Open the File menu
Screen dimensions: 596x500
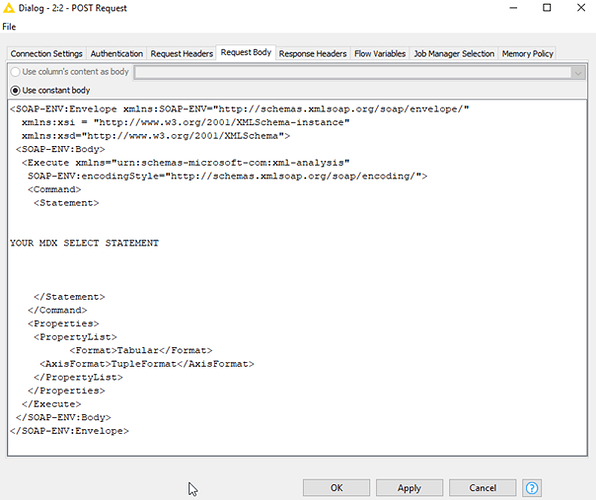pyautogui.click(x=9, y=27)
